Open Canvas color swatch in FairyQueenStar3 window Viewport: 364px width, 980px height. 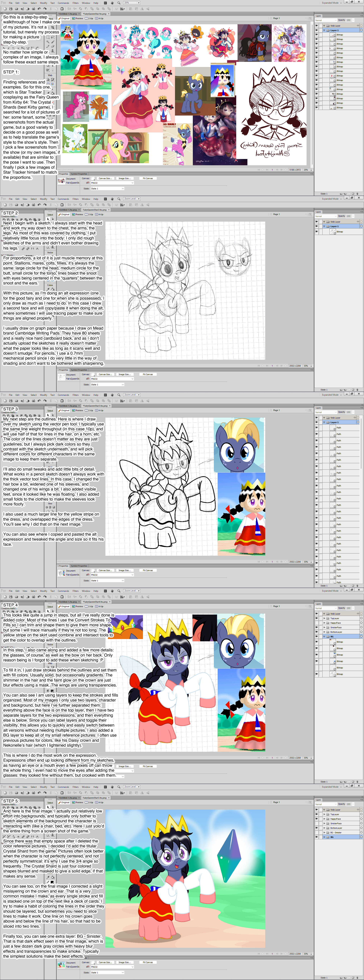pyautogui.click(x=93, y=570)
